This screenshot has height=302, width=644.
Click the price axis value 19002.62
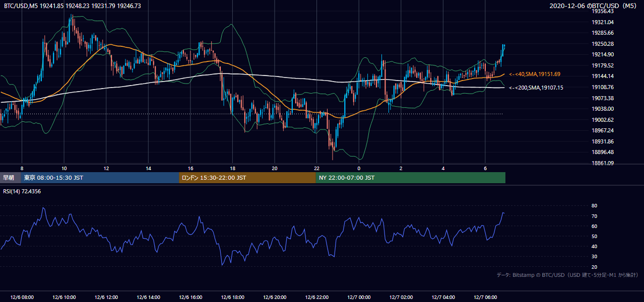603,120
